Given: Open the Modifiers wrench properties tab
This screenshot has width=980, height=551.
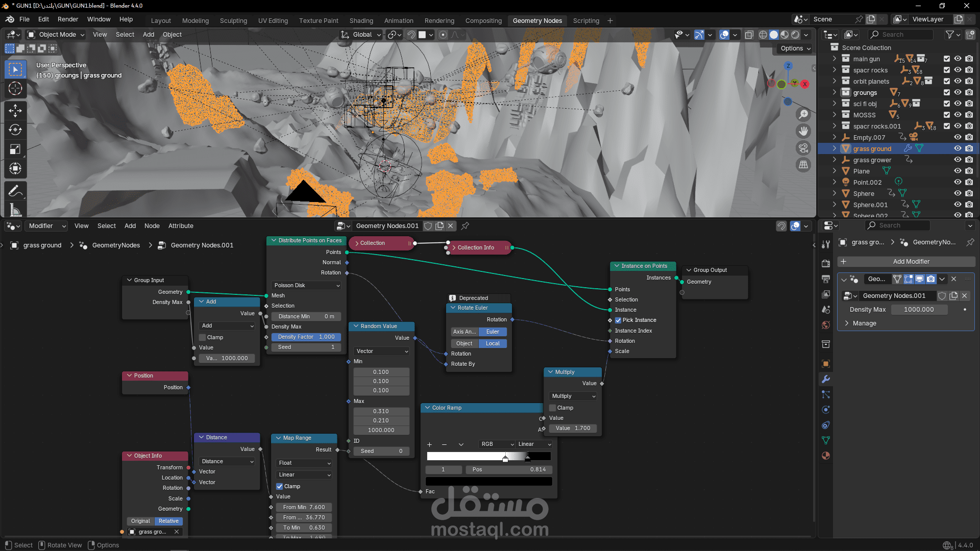Looking at the screenshot, I should [826, 379].
